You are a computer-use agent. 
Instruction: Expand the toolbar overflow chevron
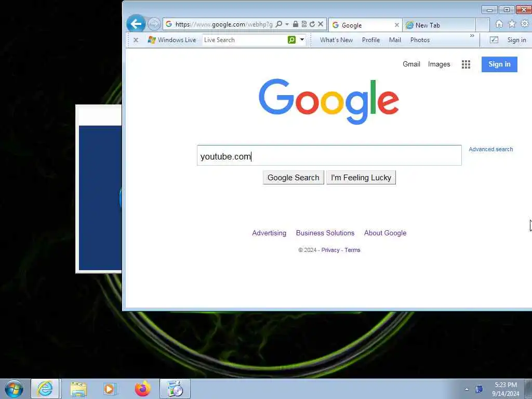472,36
